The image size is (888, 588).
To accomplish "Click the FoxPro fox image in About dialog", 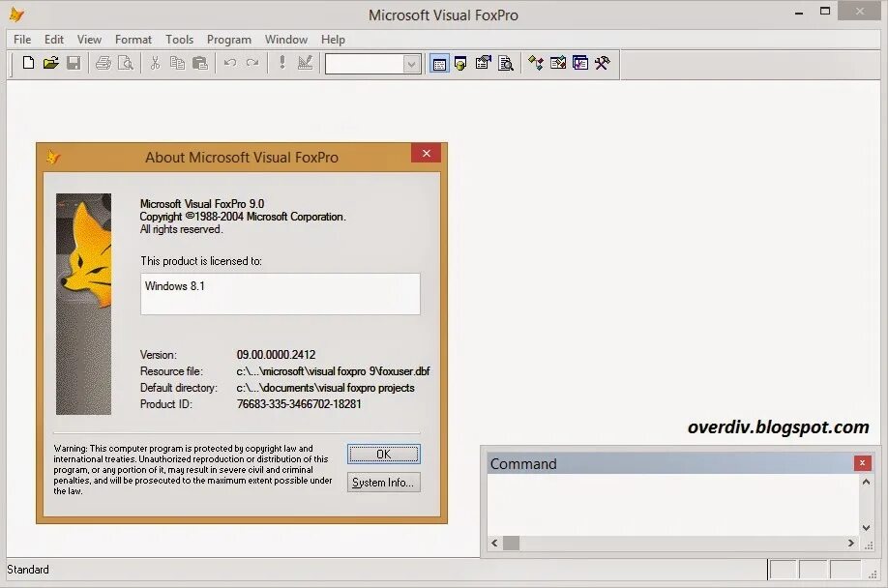I will pos(83,304).
